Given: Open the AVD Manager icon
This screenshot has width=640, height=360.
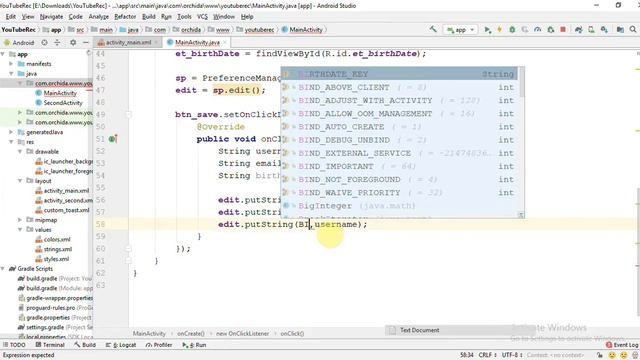Looking at the screenshot, I should click(x=591, y=29).
